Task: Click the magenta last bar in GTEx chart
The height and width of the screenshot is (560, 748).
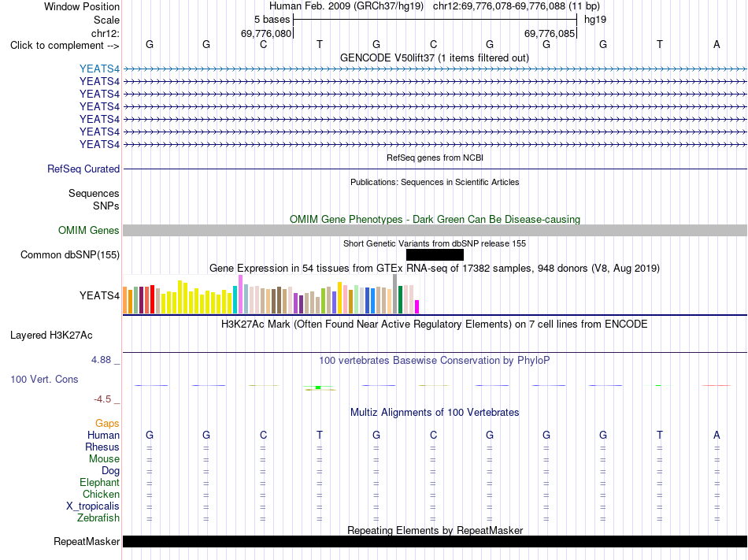Action: (417, 306)
